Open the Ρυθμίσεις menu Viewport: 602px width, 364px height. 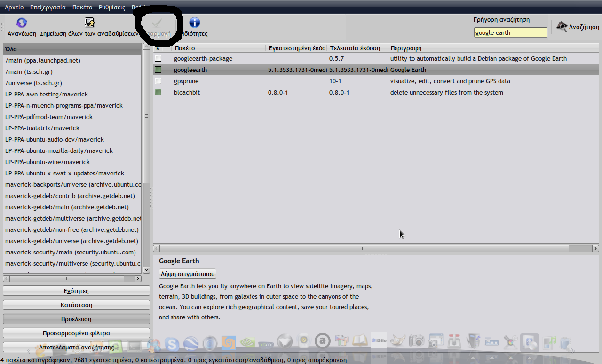click(x=112, y=8)
